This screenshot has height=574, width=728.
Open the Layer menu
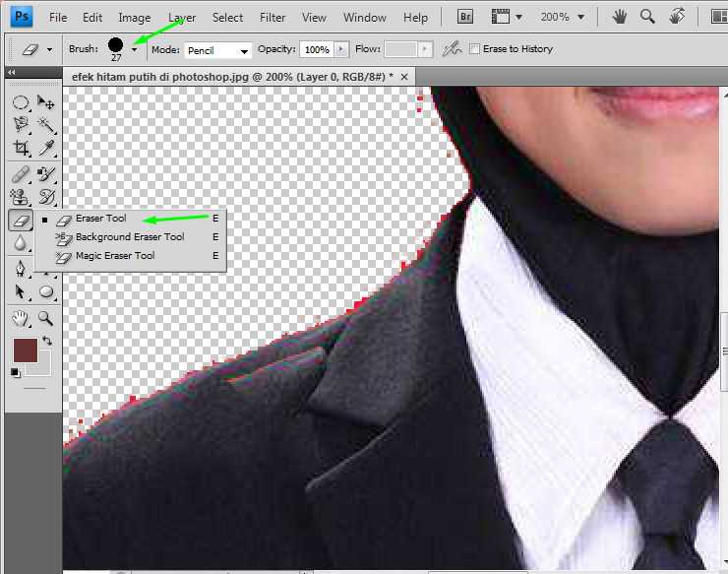coord(182,18)
